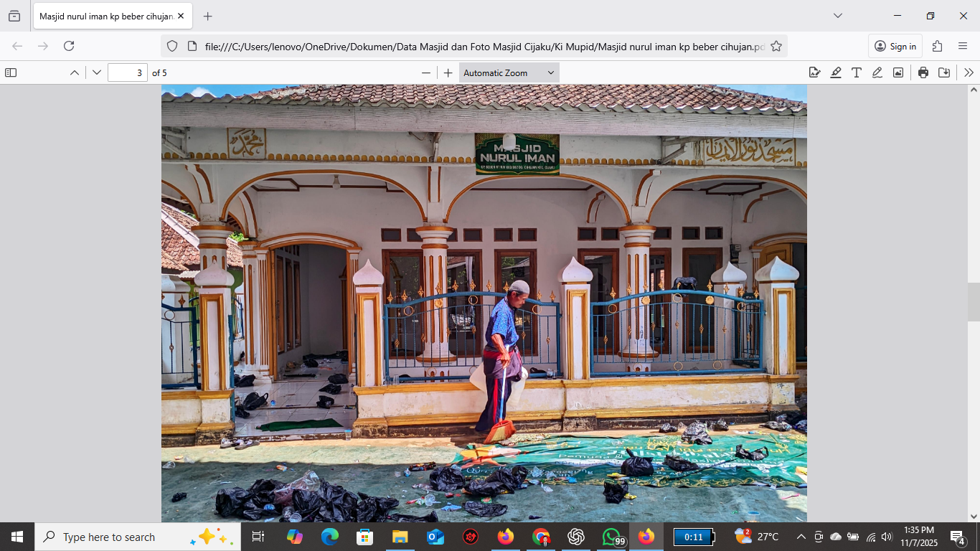
Task: Select the add image tool
Action: point(898,72)
